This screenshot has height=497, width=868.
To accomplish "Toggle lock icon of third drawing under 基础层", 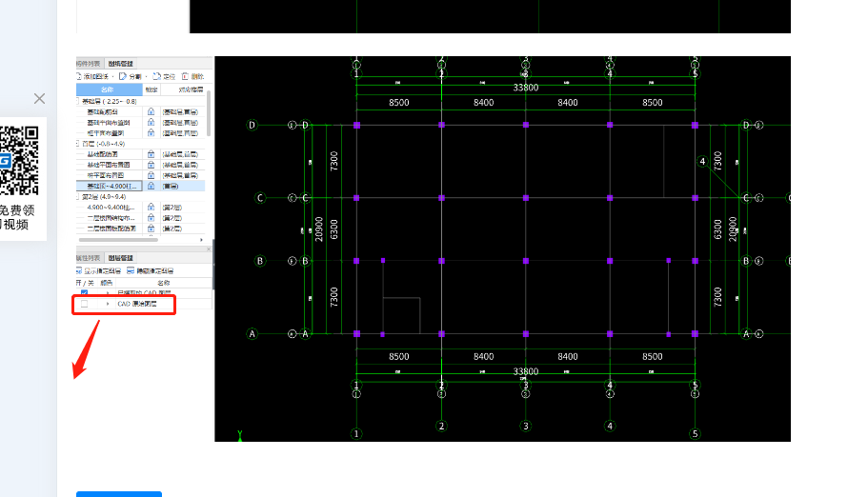I will (x=151, y=133).
